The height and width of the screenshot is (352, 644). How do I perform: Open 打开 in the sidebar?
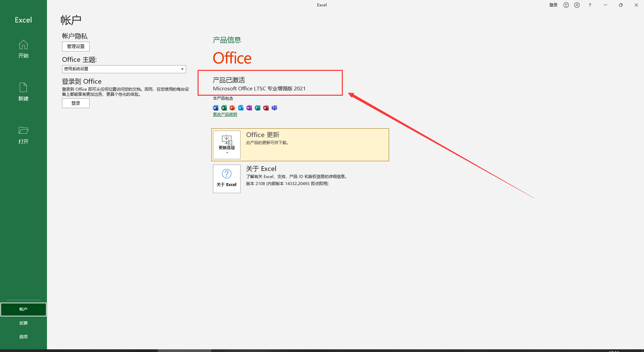tap(23, 134)
